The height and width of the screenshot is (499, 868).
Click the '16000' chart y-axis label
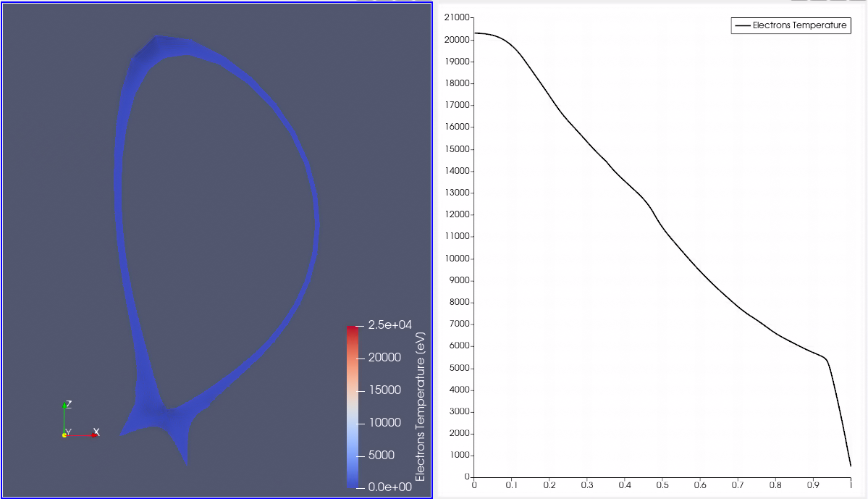click(x=457, y=127)
